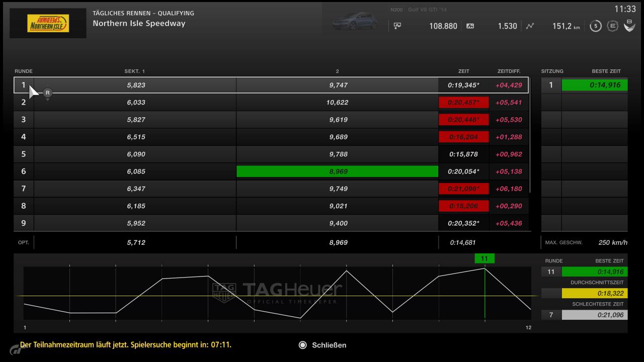
Task: Click the SEKT. 1 column header
Action: 134,71
